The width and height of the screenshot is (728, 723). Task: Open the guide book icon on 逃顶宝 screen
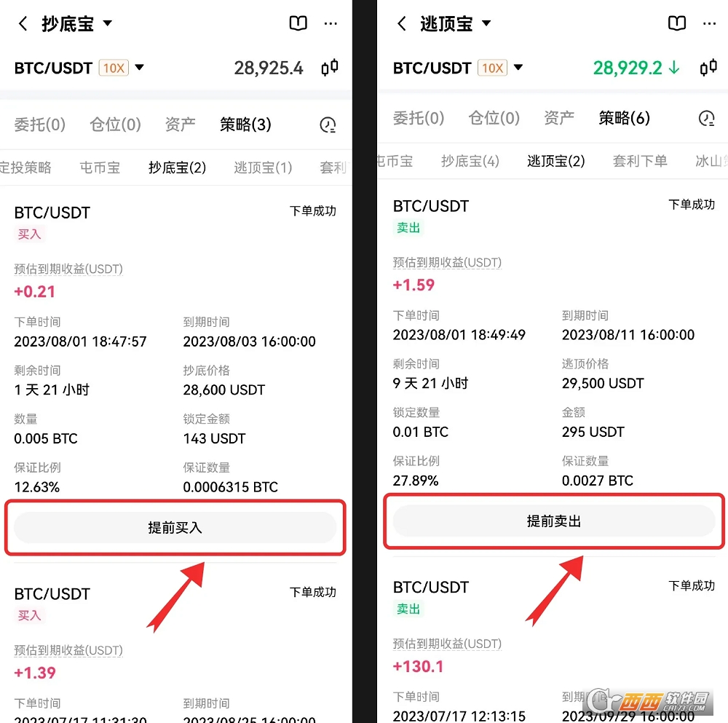(x=677, y=23)
